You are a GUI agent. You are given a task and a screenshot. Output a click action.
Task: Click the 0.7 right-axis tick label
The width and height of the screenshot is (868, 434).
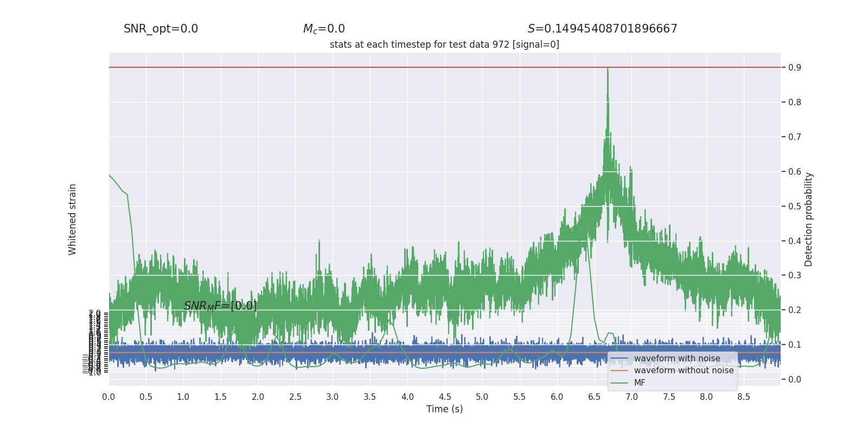[795, 137]
